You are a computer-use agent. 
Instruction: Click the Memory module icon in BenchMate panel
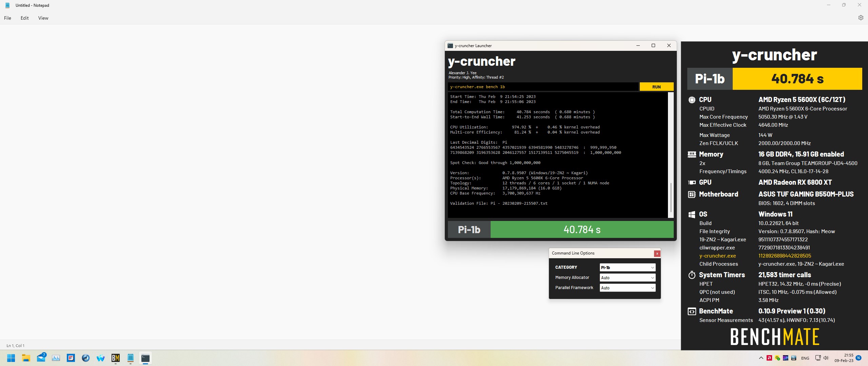pos(692,154)
